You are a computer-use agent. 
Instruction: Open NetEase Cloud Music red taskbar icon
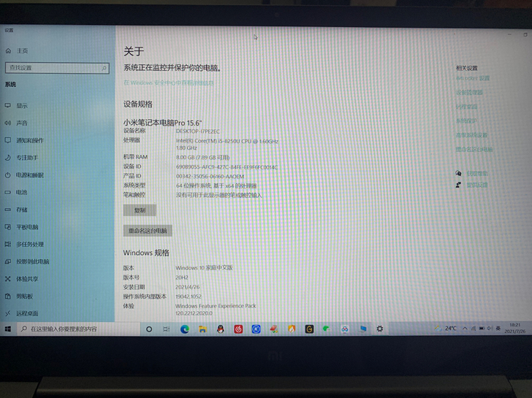[238, 329]
